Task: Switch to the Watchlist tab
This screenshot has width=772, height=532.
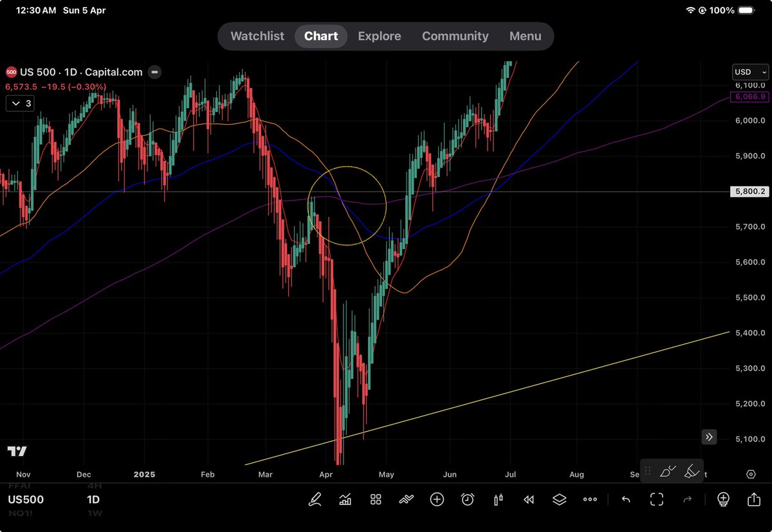Action: (257, 36)
